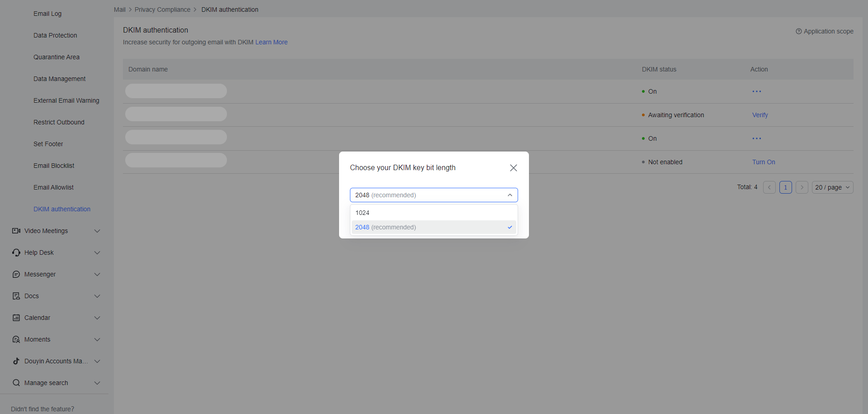Click the Douyin Accounts TikTok icon
The image size is (868, 414).
click(x=16, y=361)
